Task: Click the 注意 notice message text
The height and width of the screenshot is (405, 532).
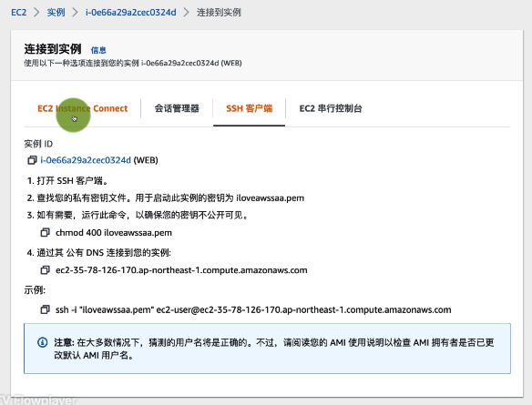Action: tap(274, 349)
